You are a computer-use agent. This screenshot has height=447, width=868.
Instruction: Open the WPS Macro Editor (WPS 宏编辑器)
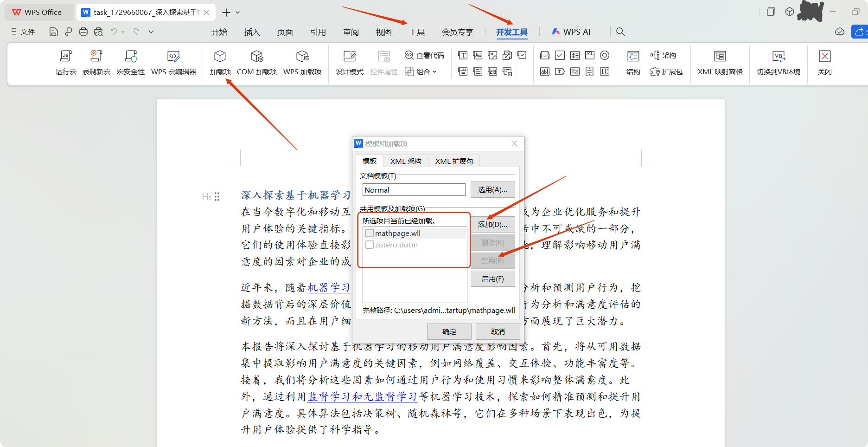(x=173, y=63)
